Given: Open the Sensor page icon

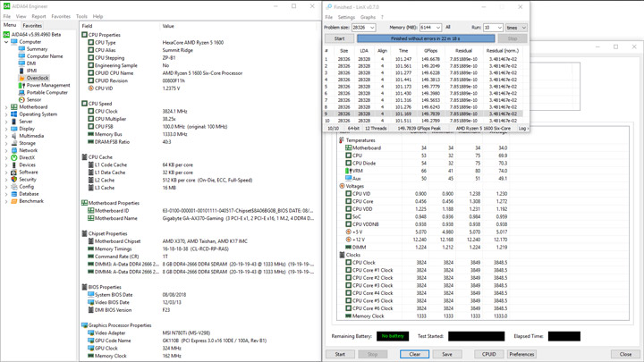Looking at the screenshot, I should tap(21, 100).
